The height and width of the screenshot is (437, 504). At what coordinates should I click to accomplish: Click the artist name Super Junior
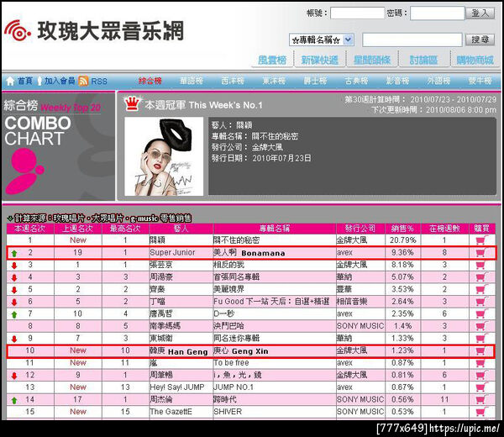click(x=172, y=253)
